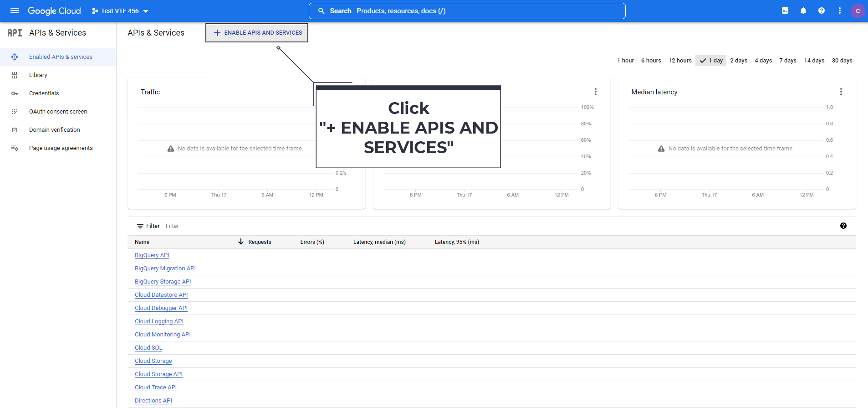The image size is (868, 408).
Task: Select the 14 days time range
Action: (x=814, y=61)
